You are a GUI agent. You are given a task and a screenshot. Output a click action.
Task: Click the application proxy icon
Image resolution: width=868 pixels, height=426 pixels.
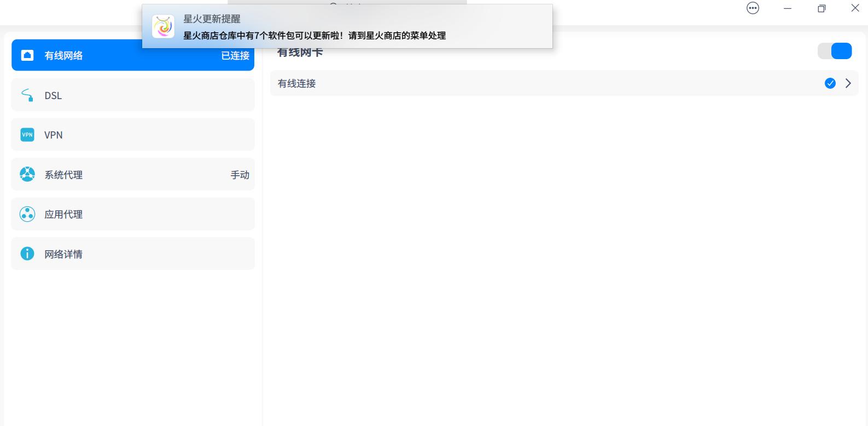point(27,214)
